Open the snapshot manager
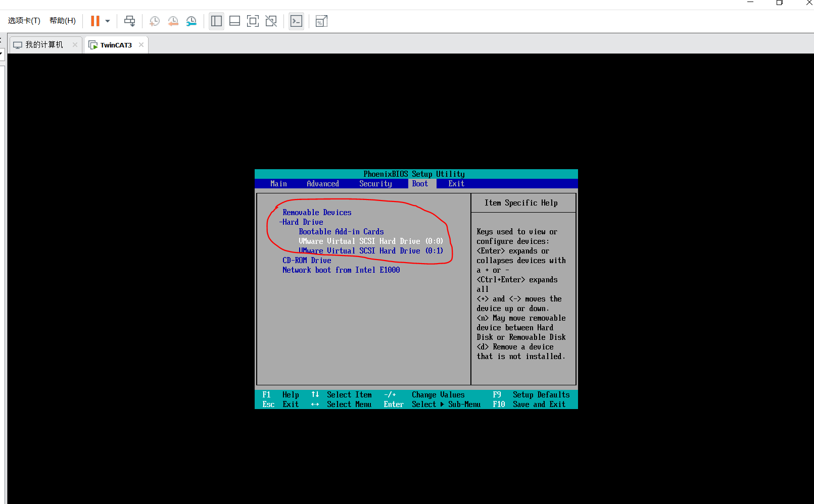 click(191, 21)
